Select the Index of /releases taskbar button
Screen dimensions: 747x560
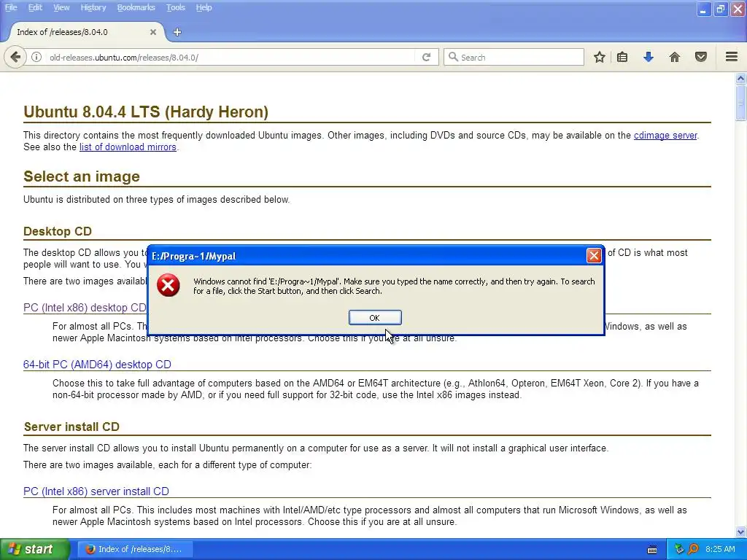[x=134, y=549]
